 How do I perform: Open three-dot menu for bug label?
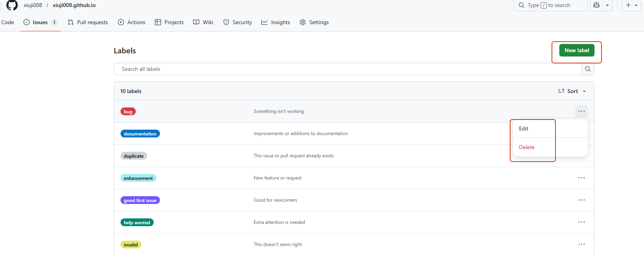pyautogui.click(x=581, y=111)
